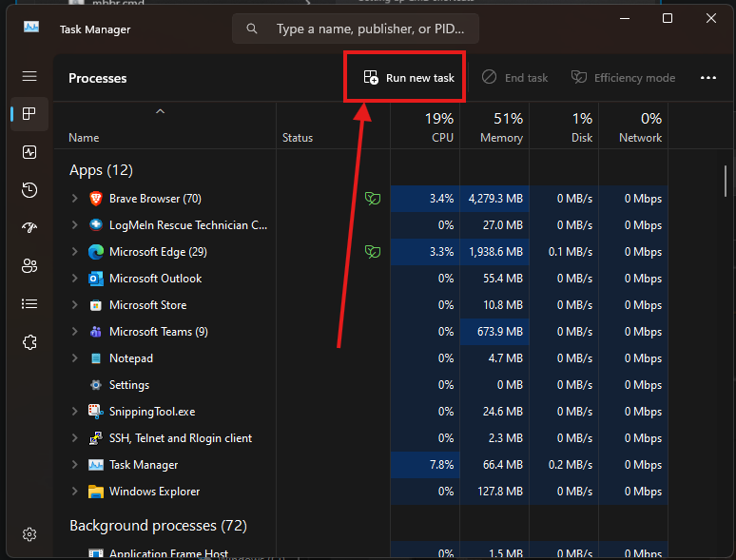Click the Microsoft Teams app icon

[96, 332]
